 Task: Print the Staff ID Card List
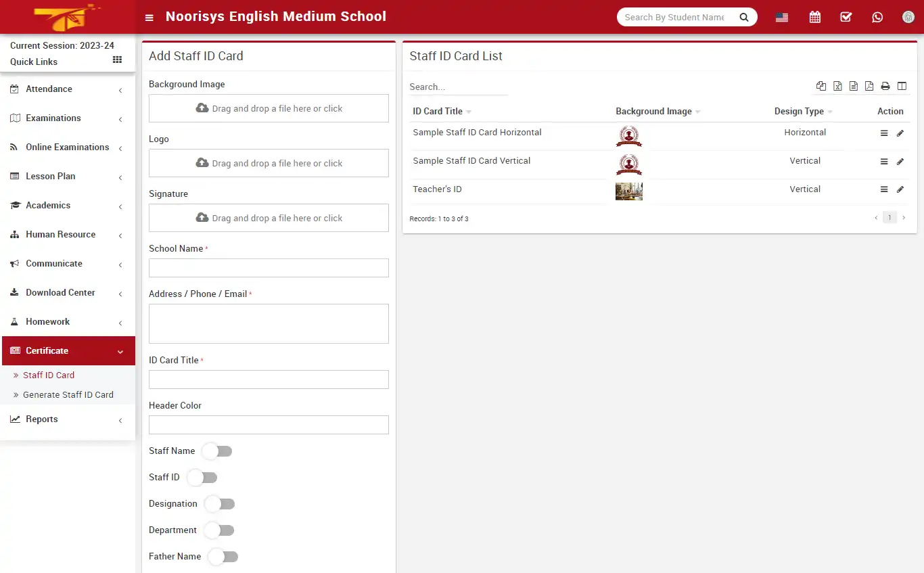point(885,86)
